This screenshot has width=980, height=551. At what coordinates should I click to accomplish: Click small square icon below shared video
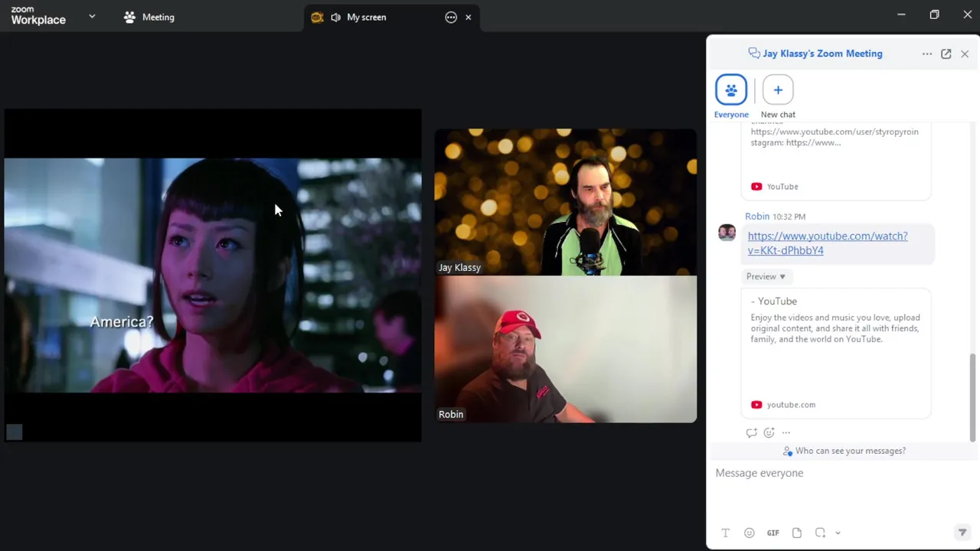[14, 432]
